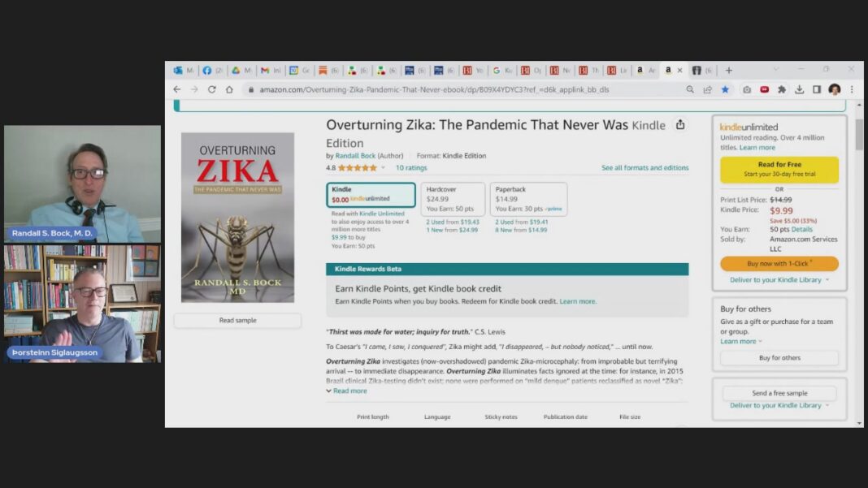Screen dimensions: 868x488
Task: Click Buy now with 1-Click
Action: click(x=779, y=263)
